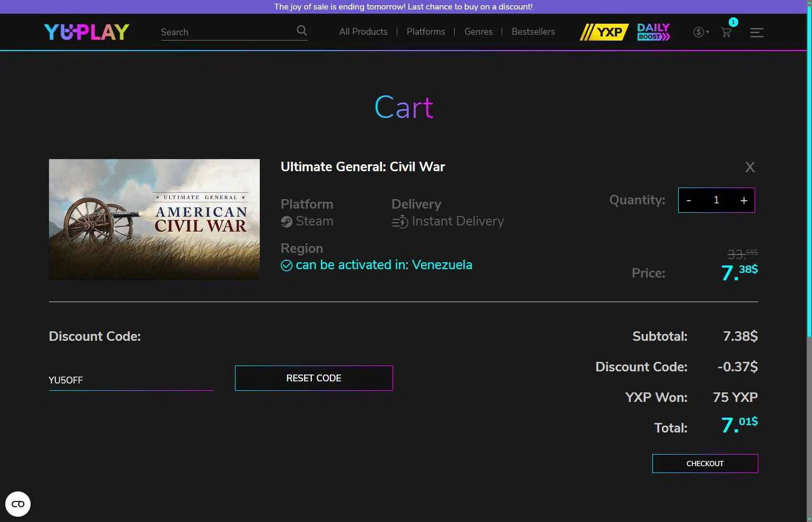Viewport: 812px width, 522px height.
Task: Open the currency selector dropdown
Action: click(x=701, y=32)
